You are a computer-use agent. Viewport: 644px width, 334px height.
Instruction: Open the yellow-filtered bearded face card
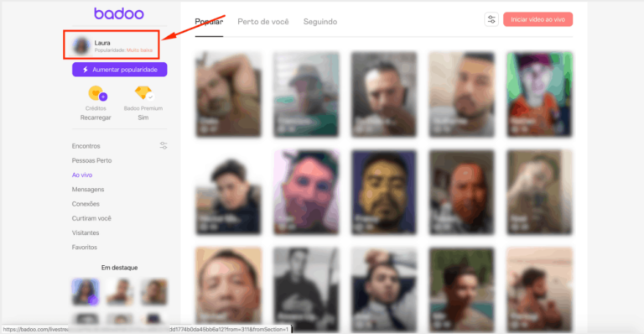pyautogui.click(x=383, y=192)
